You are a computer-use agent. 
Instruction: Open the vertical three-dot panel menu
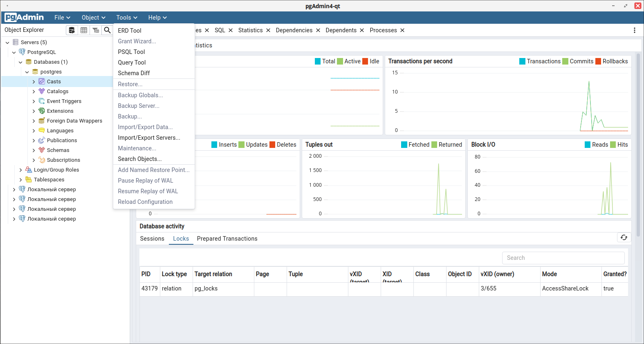pyautogui.click(x=635, y=30)
